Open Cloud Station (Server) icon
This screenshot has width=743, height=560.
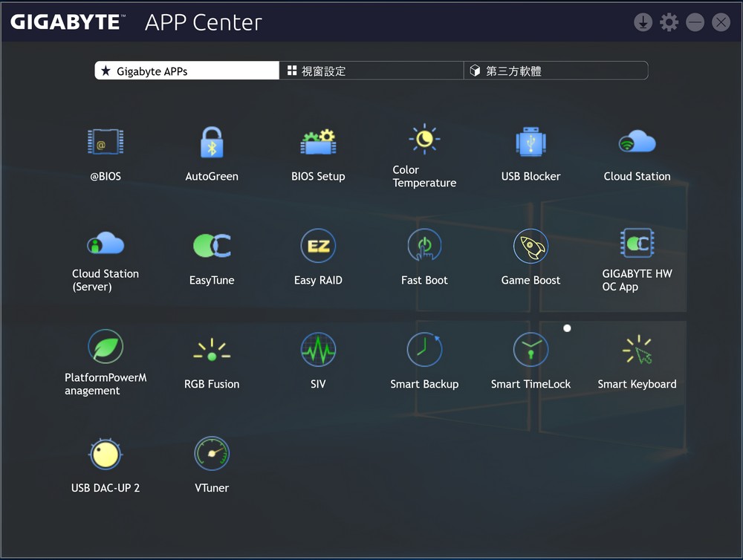(106, 243)
